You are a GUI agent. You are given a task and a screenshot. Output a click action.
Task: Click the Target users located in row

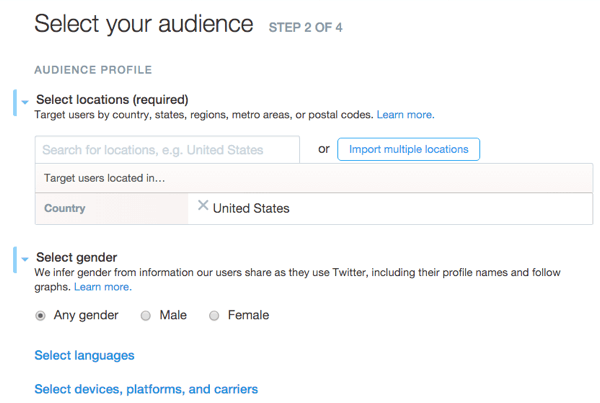104,178
